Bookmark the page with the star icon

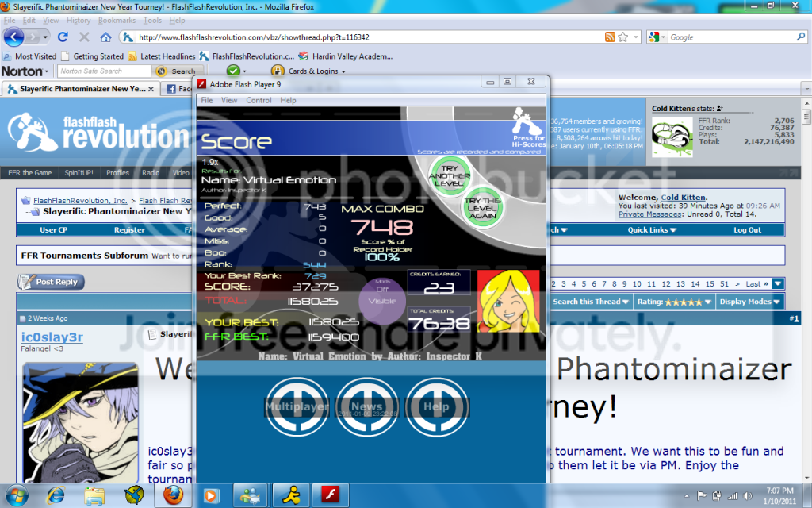(623, 37)
